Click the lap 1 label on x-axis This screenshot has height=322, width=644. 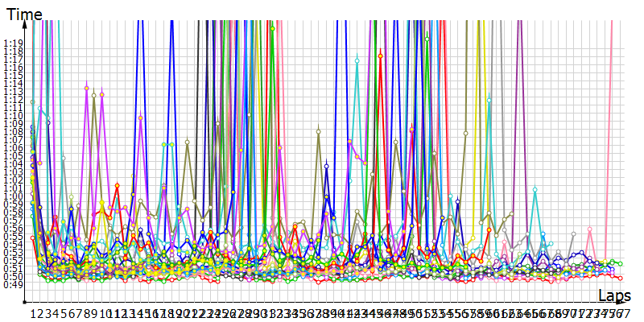[33, 312]
